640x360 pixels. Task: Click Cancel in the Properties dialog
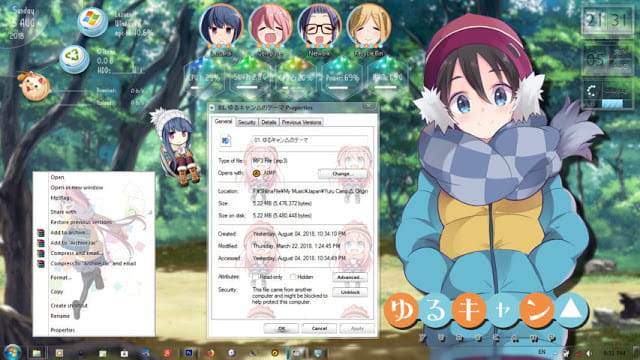point(319,328)
